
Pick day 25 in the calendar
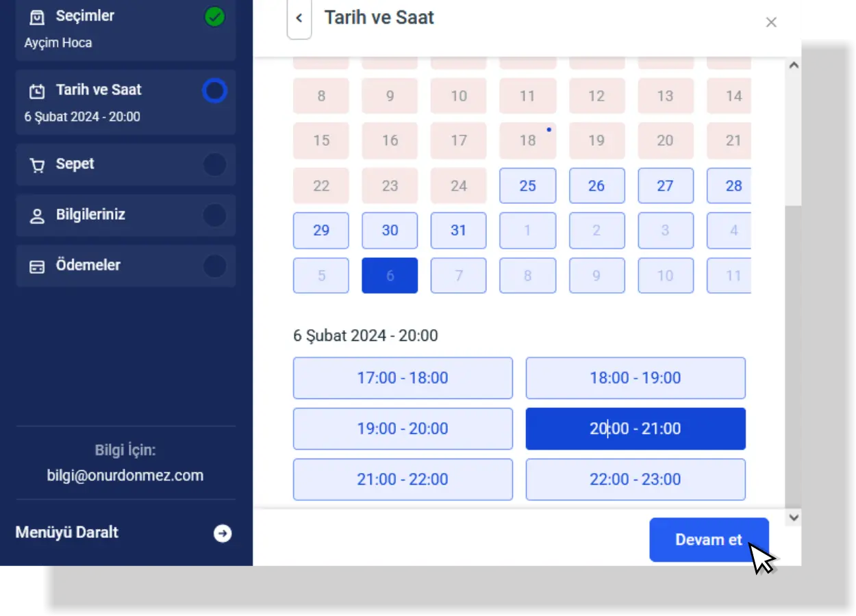527,185
